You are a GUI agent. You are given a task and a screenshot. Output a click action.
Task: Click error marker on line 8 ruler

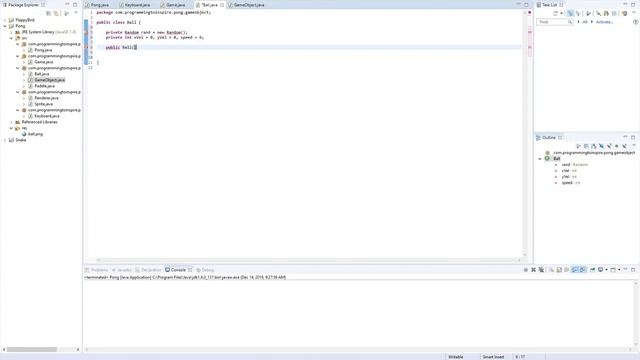point(86,47)
